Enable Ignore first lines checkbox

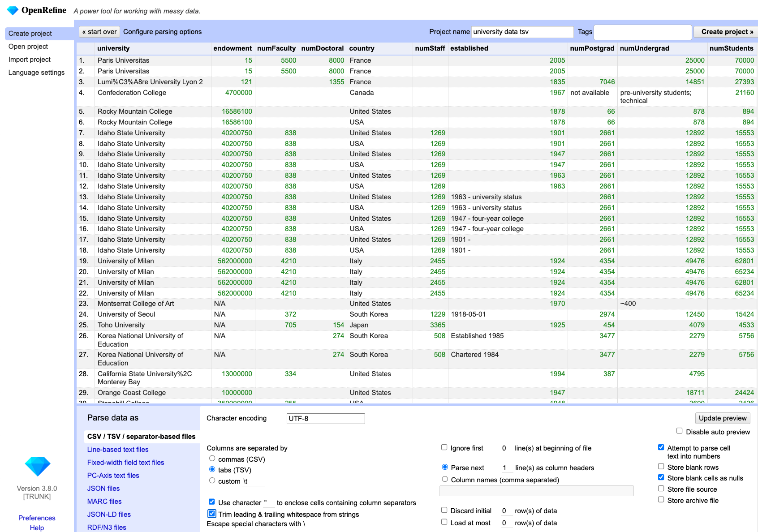point(444,447)
